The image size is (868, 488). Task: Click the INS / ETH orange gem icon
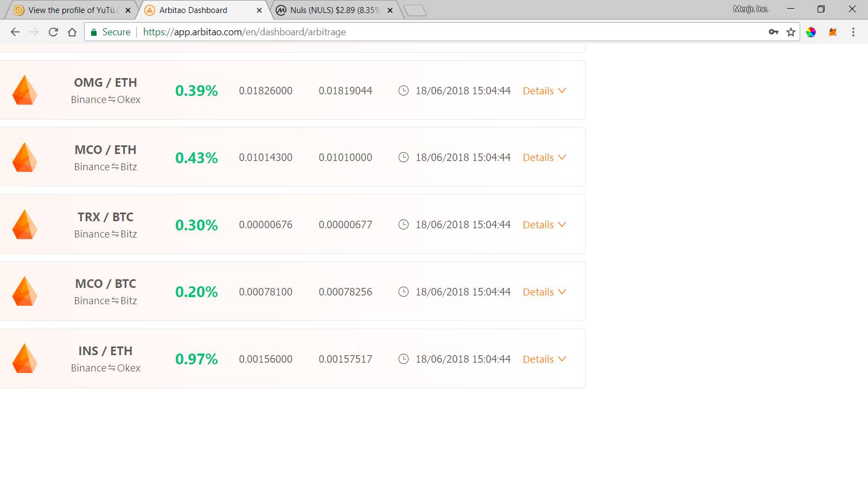click(24, 358)
